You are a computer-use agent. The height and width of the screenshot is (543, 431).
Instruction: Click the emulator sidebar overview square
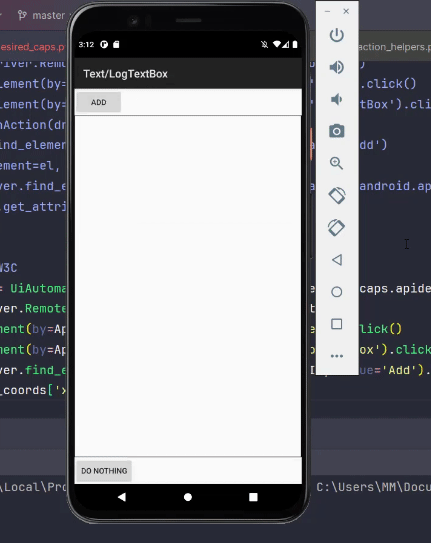[x=336, y=324]
